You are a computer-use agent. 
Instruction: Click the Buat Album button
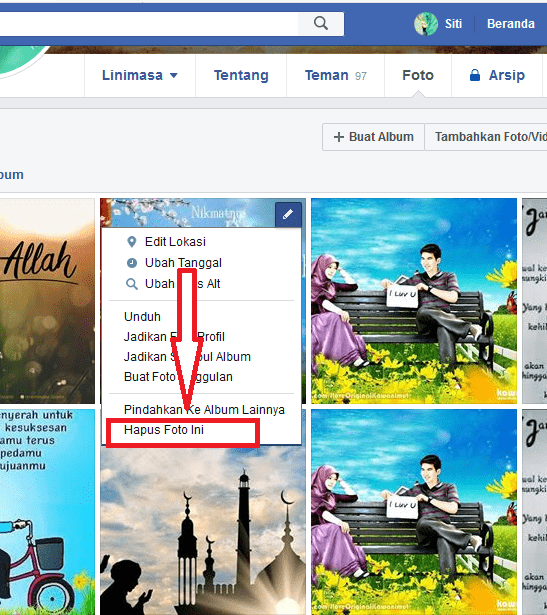click(373, 137)
